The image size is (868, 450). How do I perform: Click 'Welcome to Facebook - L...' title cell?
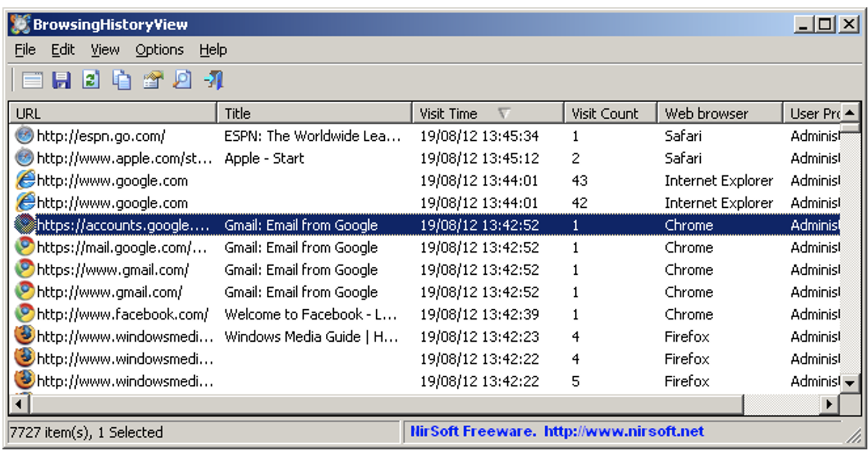point(310,314)
